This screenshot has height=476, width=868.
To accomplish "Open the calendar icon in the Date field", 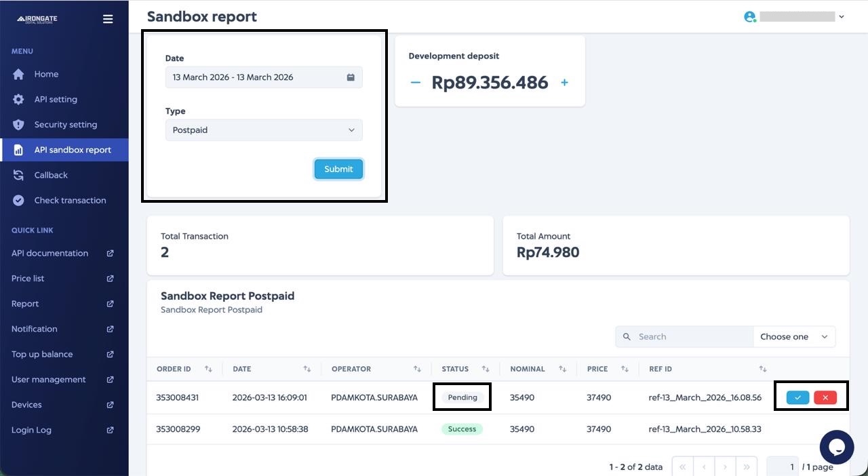I will click(351, 77).
